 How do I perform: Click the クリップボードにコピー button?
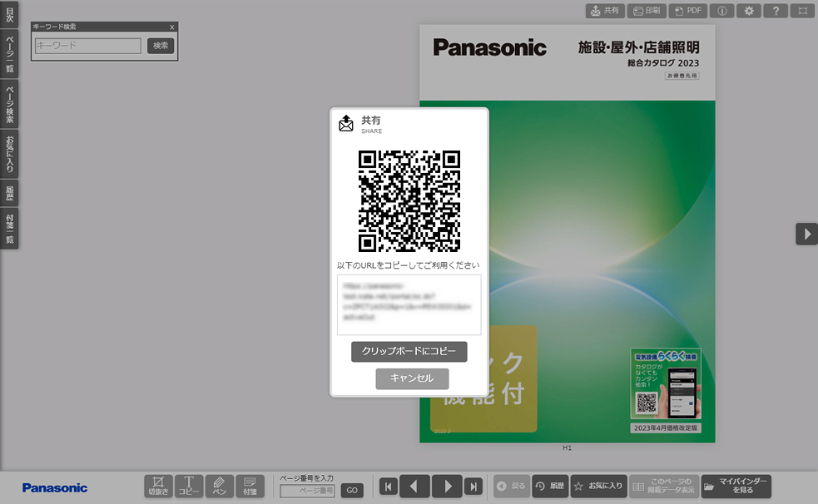point(409,351)
